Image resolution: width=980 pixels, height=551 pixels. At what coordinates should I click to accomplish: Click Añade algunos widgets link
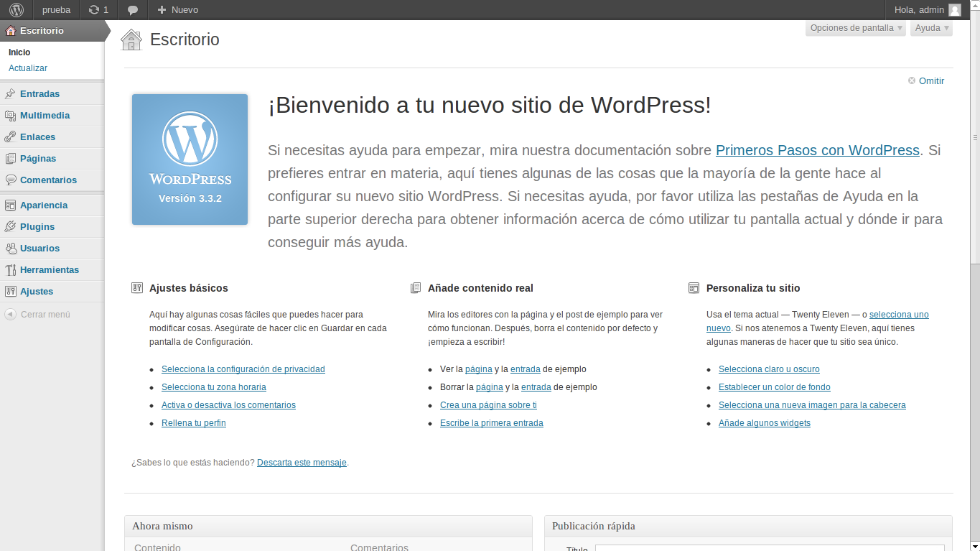click(x=765, y=423)
